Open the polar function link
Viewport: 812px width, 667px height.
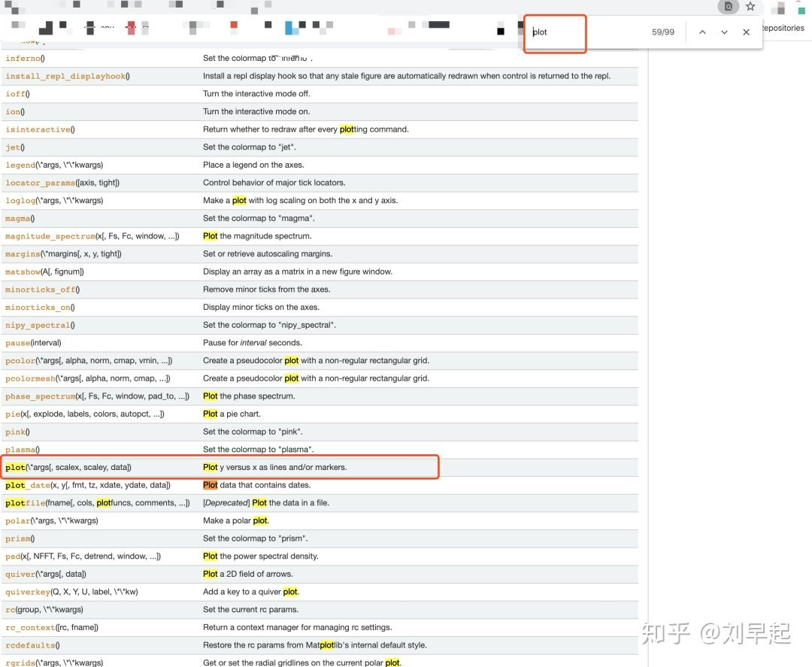[x=17, y=521]
